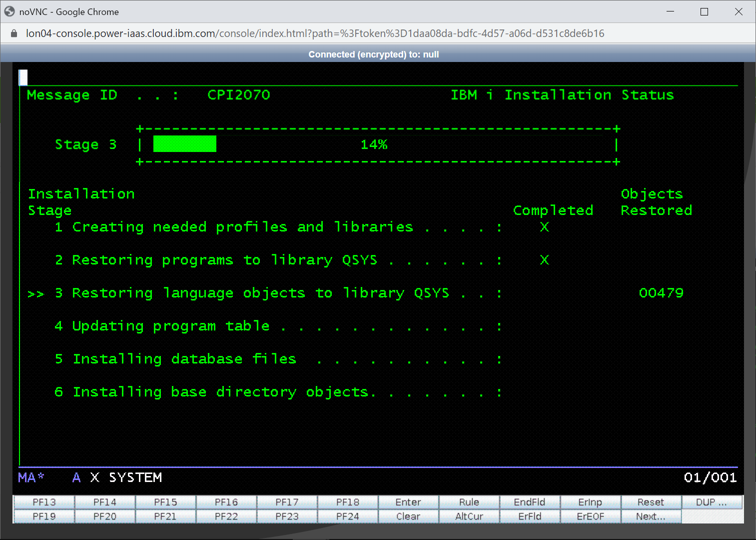
Task: Click the 'MA*' session indicator
Action: (x=31, y=477)
